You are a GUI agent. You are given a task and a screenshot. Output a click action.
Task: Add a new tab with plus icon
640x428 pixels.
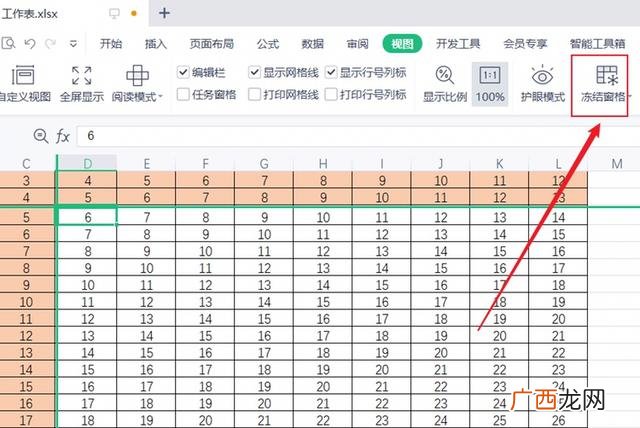164,13
